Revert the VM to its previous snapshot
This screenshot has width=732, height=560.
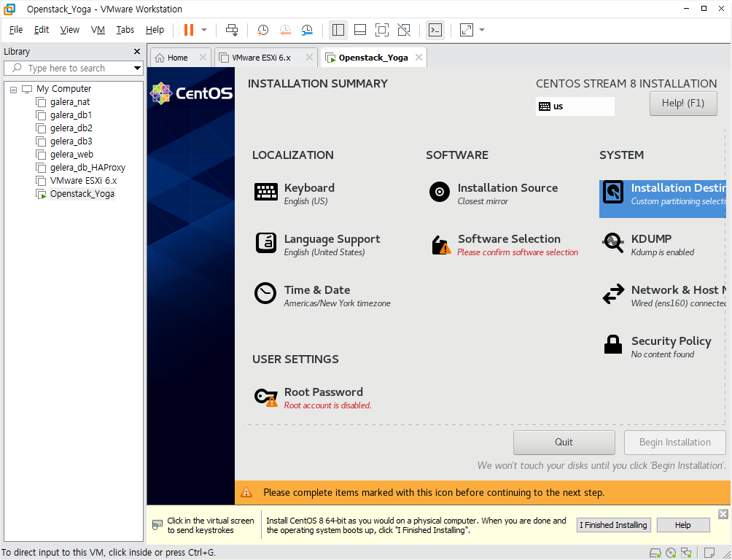pos(285,30)
